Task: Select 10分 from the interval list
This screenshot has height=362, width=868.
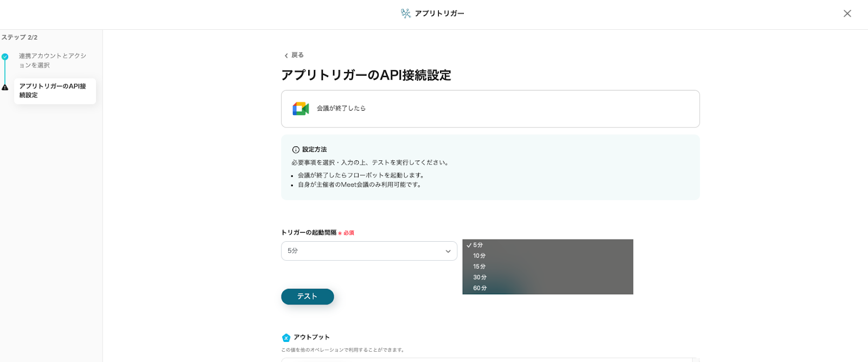Action: click(x=479, y=256)
